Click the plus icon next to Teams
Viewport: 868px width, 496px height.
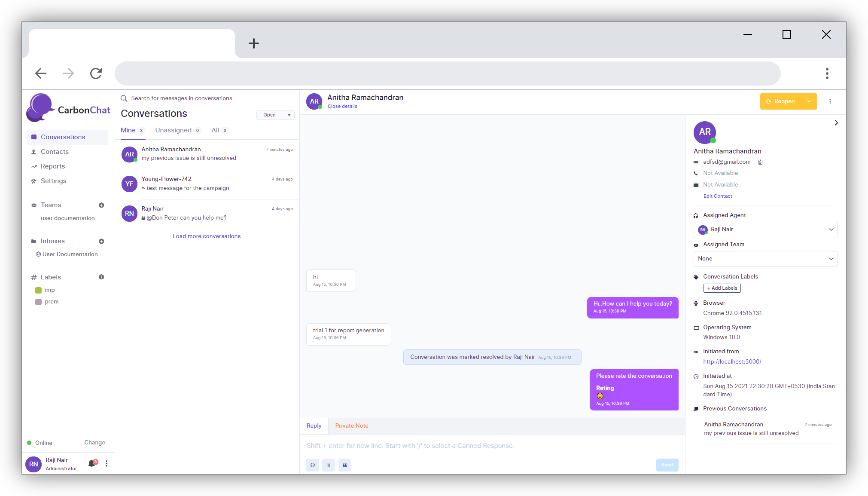101,205
